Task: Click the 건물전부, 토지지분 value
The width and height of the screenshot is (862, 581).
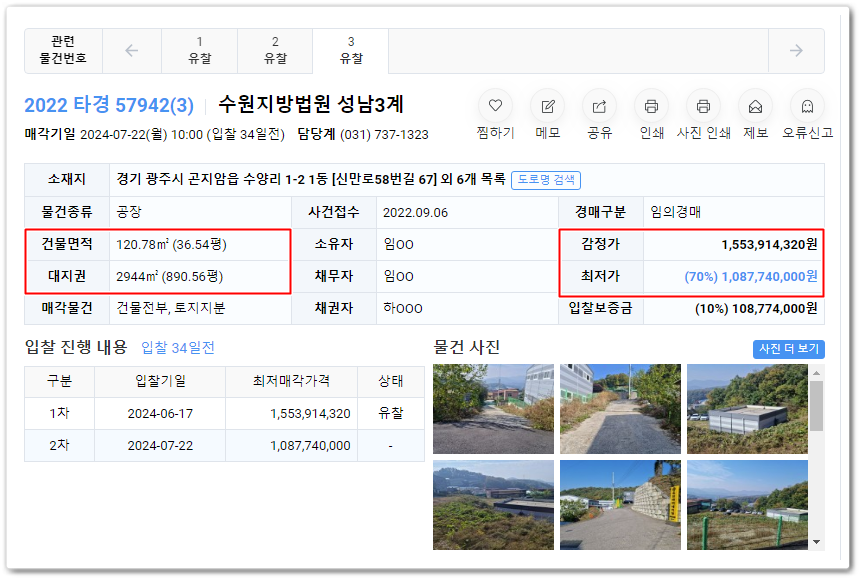Action: point(170,308)
